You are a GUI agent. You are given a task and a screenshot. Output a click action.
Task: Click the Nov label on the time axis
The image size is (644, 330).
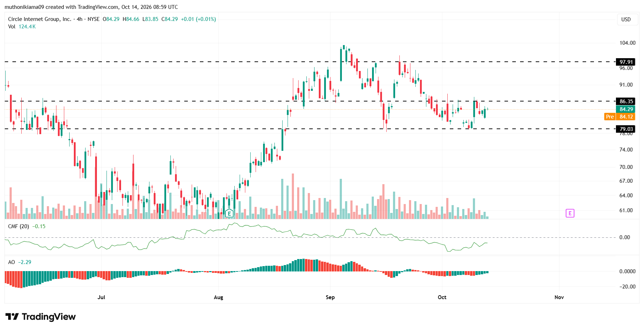click(559, 297)
